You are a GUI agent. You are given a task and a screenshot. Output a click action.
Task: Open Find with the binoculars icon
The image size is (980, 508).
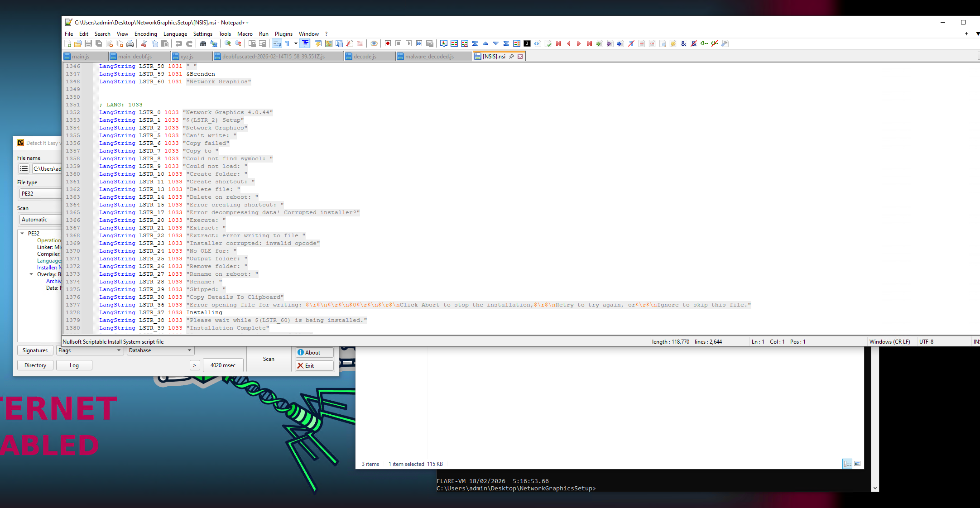point(203,43)
